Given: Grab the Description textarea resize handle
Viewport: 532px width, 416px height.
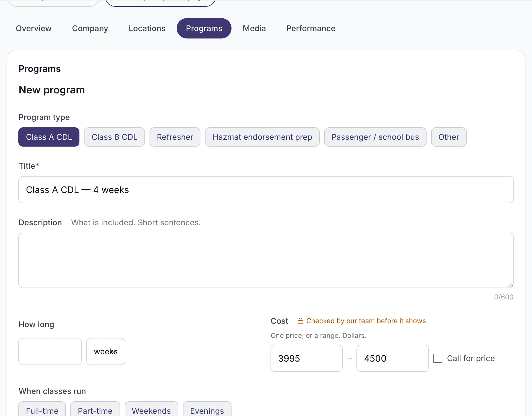Looking at the screenshot, I should point(511,285).
